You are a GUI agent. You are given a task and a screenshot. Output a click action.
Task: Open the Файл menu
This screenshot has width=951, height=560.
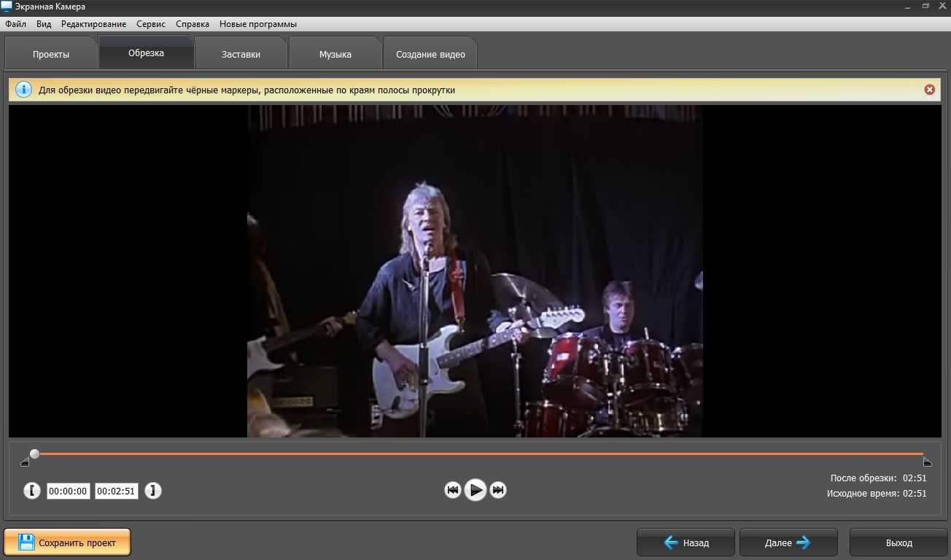pyautogui.click(x=15, y=24)
